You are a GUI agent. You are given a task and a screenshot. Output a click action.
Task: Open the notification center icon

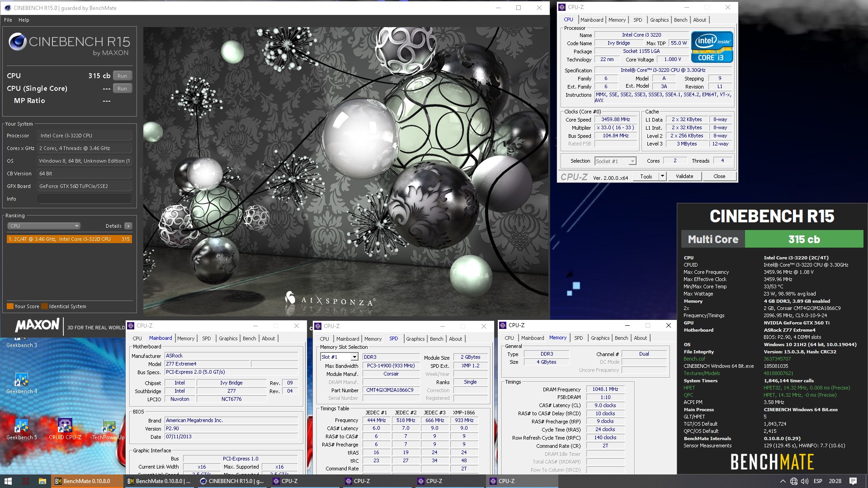(x=853, y=481)
